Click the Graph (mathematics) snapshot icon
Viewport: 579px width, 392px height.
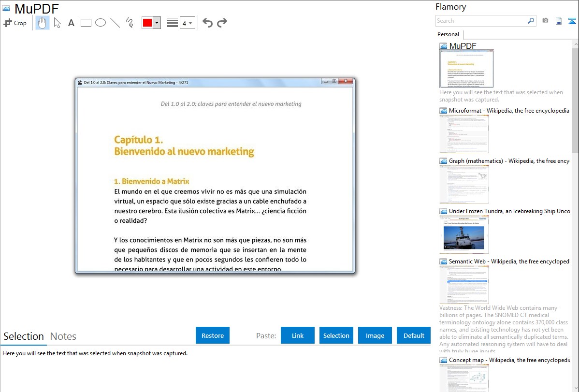[x=443, y=161]
